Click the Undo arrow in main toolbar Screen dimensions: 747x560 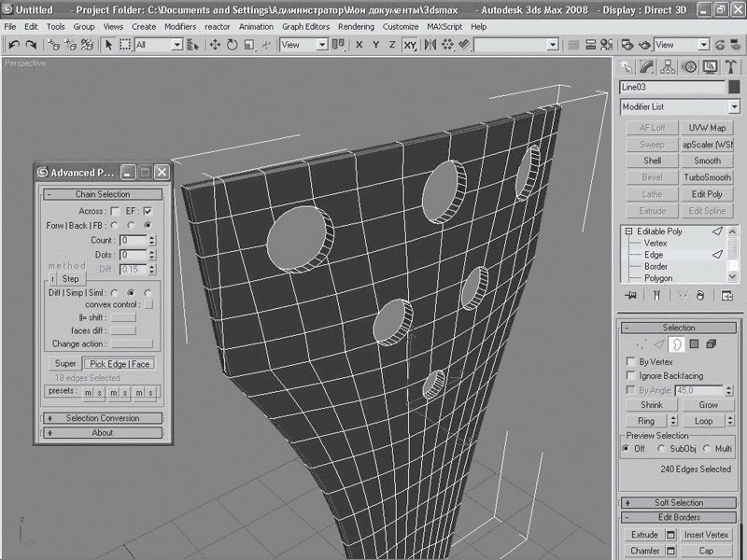[13, 45]
